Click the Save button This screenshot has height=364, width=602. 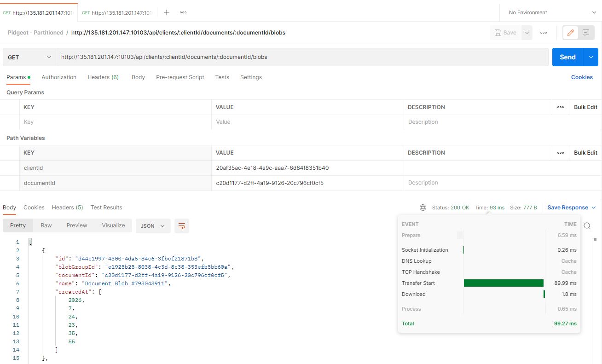pyautogui.click(x=505, y=33)
